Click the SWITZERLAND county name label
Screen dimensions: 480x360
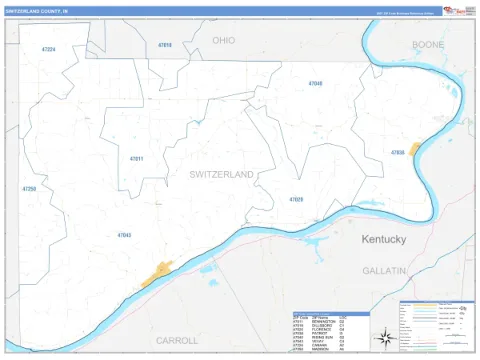[x=221, y=174]
